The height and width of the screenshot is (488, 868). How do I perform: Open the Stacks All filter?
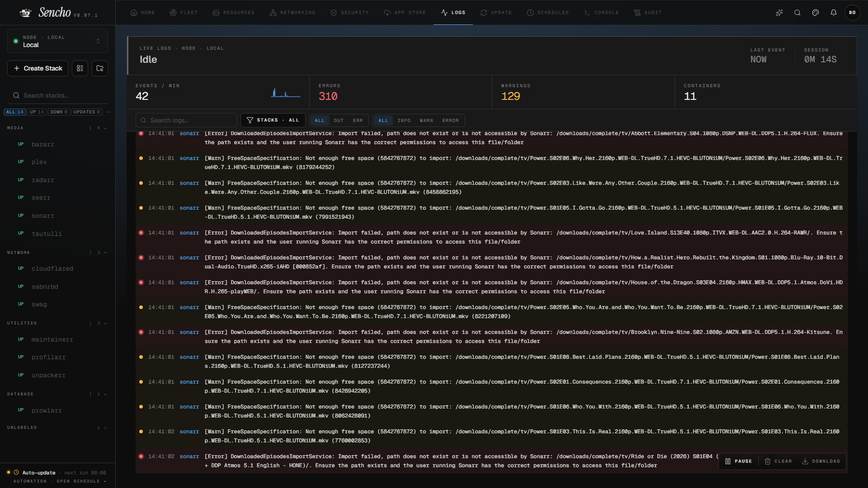[x=273, y=120]
